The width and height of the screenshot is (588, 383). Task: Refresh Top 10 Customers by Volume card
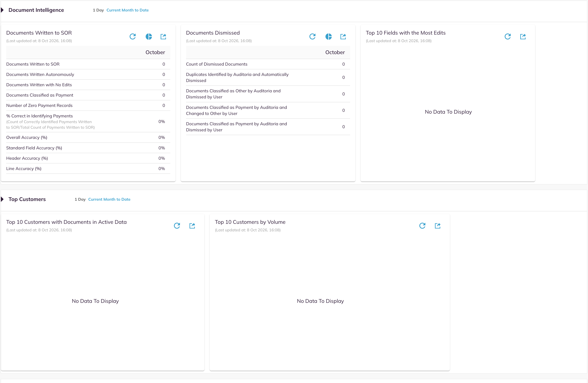click(x=422, y=226)
